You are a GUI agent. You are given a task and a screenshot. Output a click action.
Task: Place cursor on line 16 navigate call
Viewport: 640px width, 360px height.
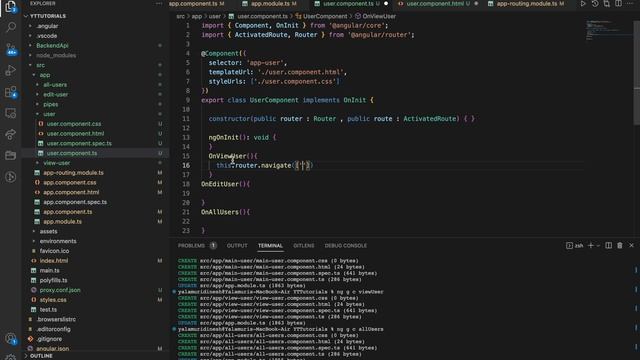264,165
